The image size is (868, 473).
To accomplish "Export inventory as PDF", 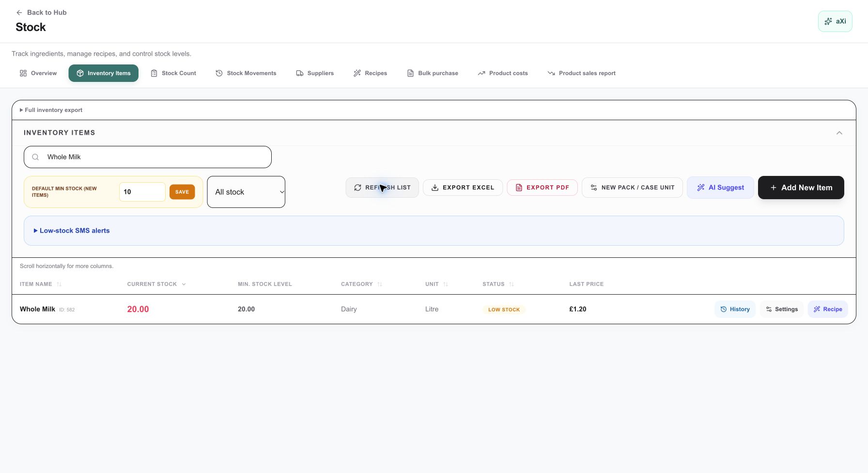I will pyautogui.click(x=542, y=188).
